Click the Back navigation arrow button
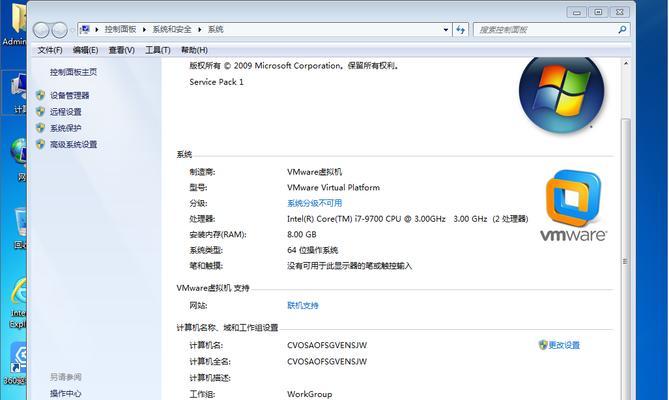Screen dimensions: 669x400 click(41, 30)
